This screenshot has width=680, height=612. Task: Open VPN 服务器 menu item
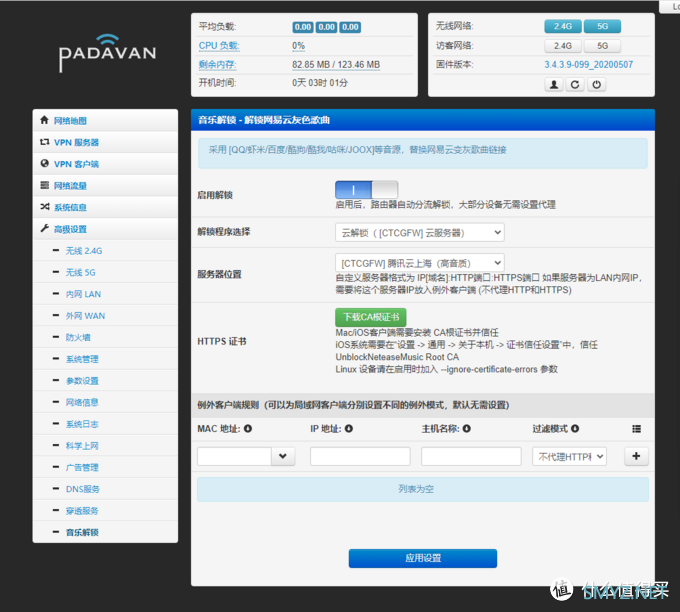tap(105, 142)
